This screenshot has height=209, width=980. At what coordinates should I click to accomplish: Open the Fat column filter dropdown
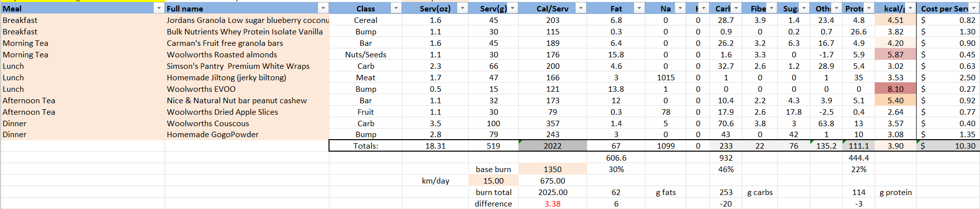(639, 8)
